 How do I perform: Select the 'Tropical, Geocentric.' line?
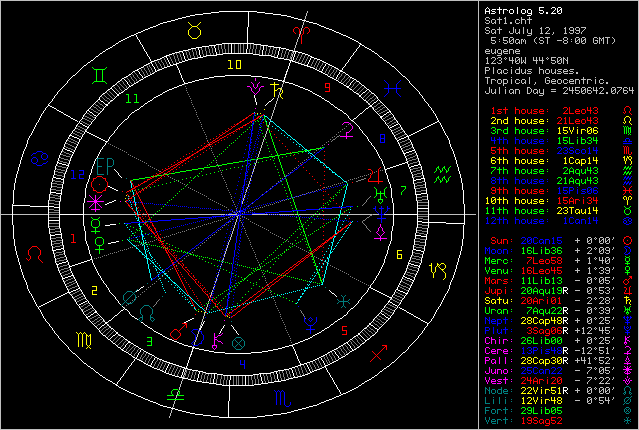546,81
